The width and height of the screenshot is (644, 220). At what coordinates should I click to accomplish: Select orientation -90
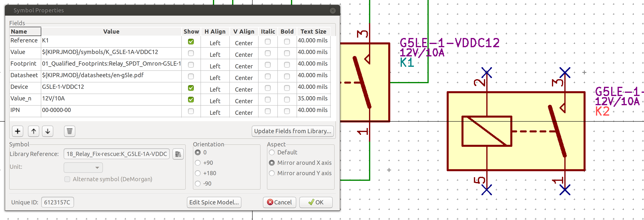[x=198, y=184]
